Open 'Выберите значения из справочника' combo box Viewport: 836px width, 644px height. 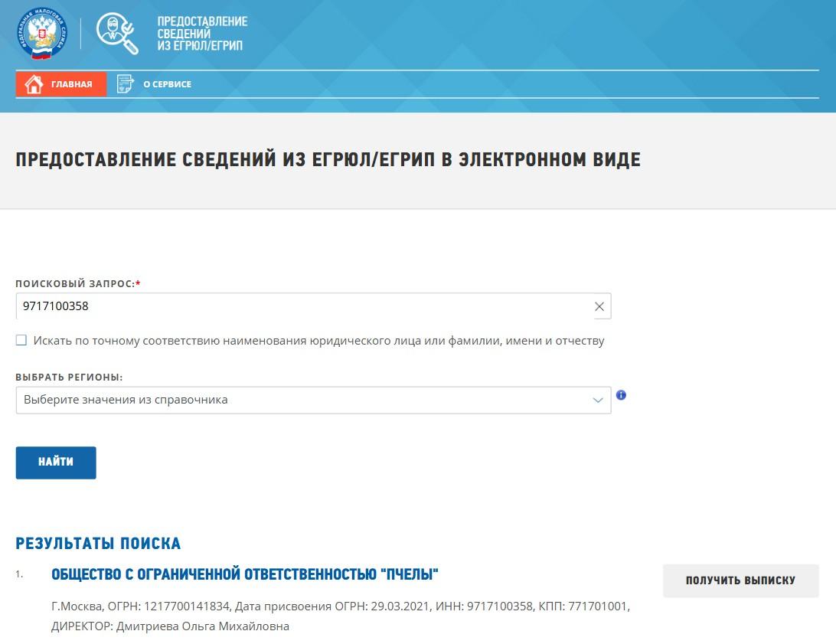pos(306,400)
